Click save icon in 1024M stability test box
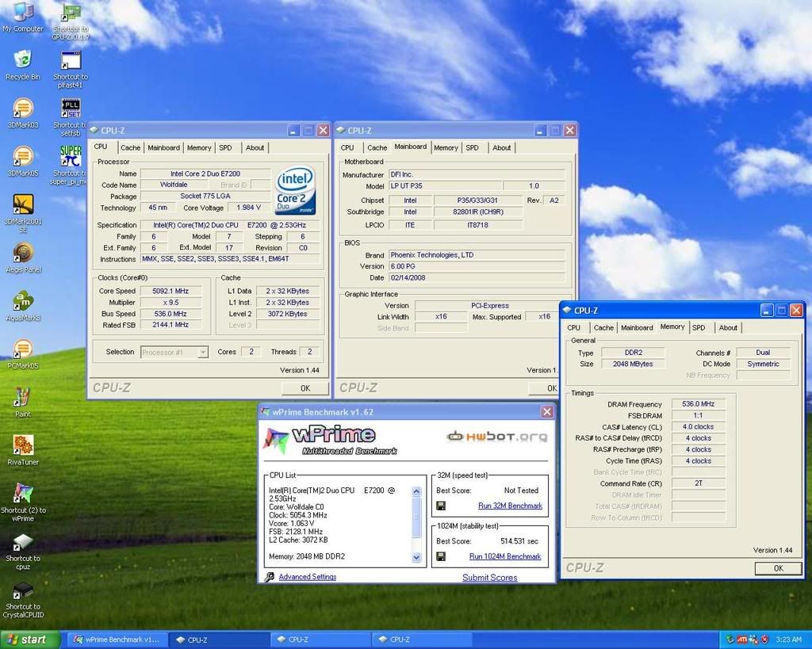The width and height of the screenshot is (812, 649). coord(441,556)
